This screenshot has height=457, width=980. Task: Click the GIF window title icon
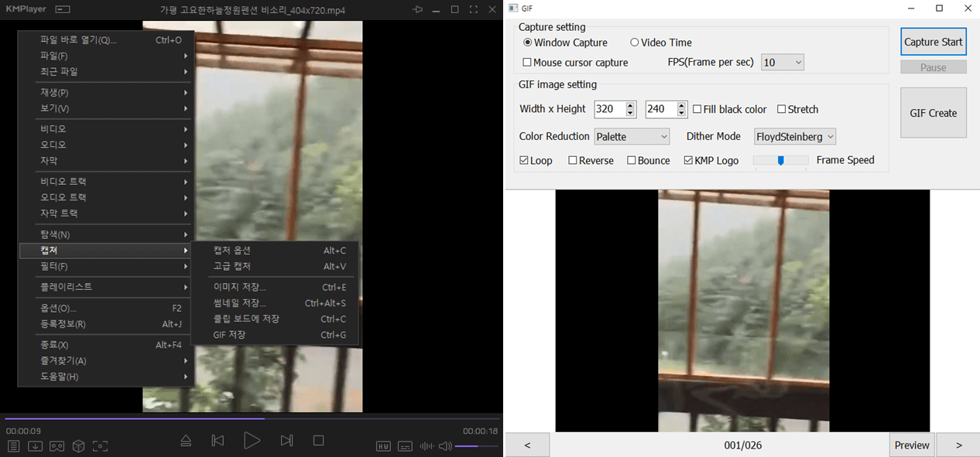[512, 8]
